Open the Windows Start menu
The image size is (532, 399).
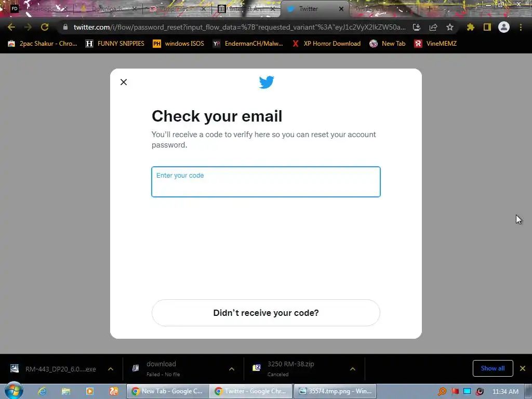pyautogui.click(x=14, y=391)
